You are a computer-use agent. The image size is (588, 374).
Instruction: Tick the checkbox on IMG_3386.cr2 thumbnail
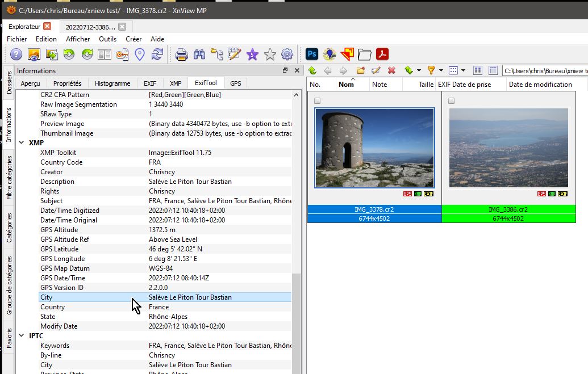452,101
